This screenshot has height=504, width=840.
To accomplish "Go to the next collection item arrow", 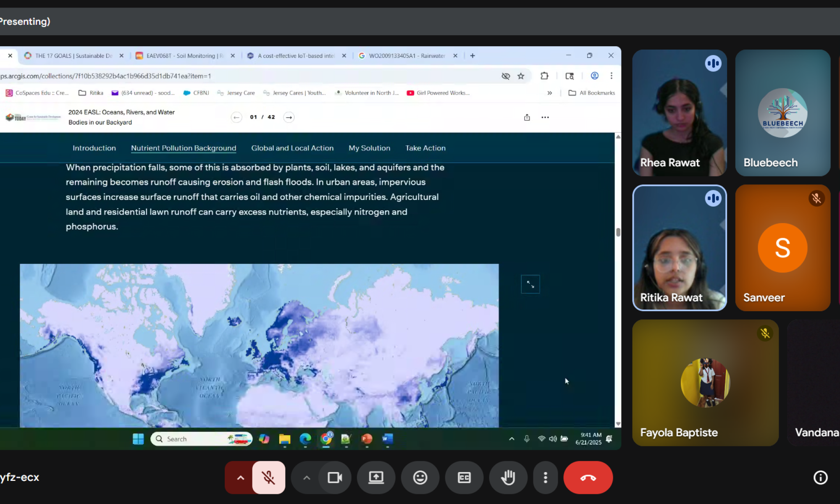I will point(289,117).
